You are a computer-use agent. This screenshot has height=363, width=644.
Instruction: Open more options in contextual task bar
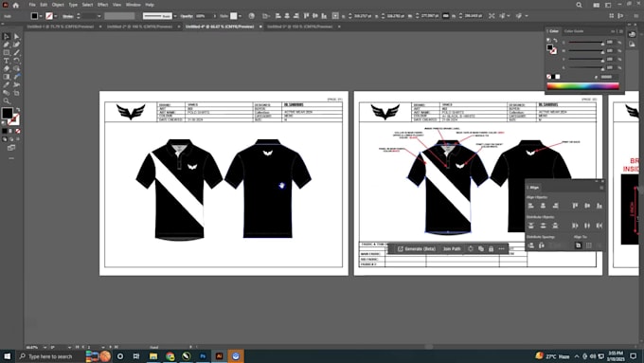click(x=502, y=248)
